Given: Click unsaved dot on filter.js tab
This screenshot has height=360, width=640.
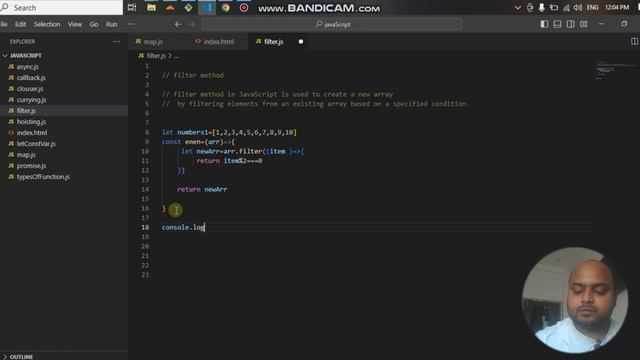Looking at the screenshot, I should [x=301, y=42].
